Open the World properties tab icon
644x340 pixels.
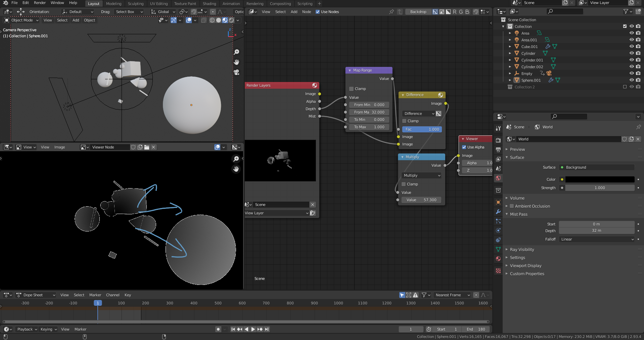pos(498,178)
